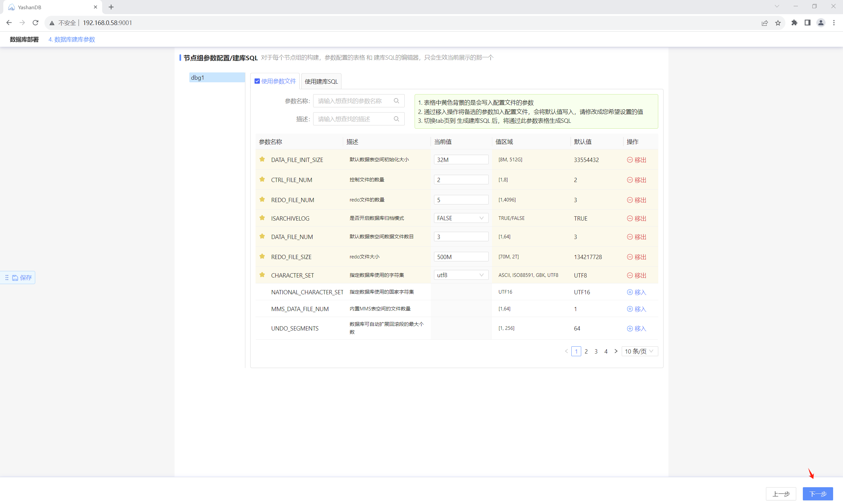Toggle the 使用参数文件 checkbox
Viewport: 843px width, 504px height.
tap(257, 81)
